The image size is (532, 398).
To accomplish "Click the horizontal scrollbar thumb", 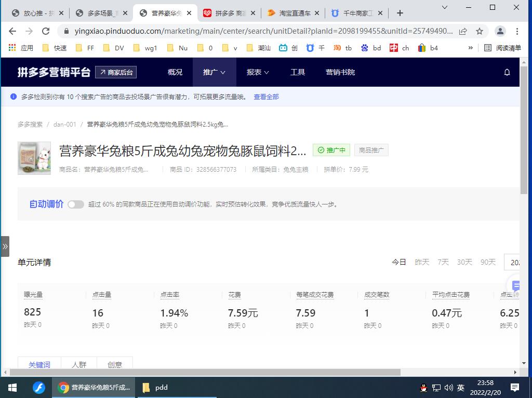I will tap(205, 372).
